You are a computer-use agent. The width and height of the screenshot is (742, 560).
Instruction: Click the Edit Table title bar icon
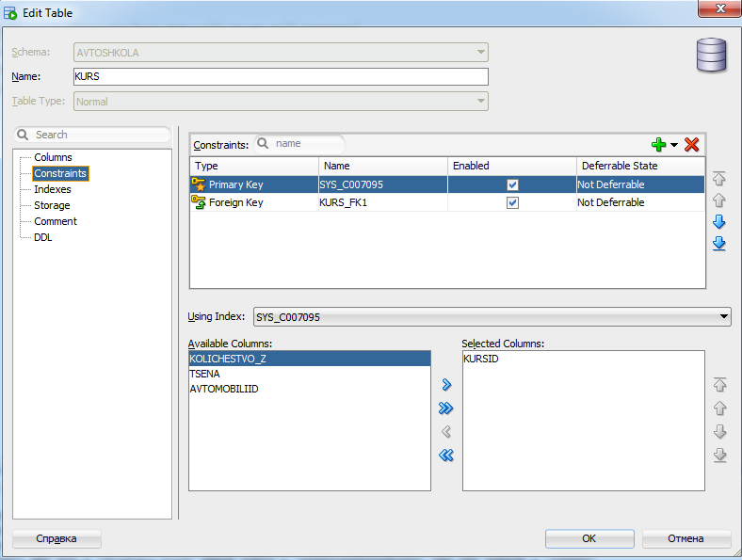point(10,13)
